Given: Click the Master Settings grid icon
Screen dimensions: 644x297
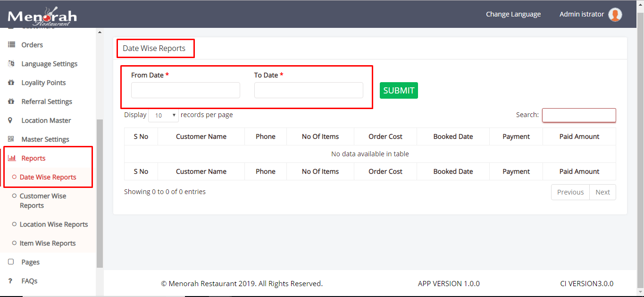Looking at the screenshot, I should pyautogui.click(x=11, y=139).
